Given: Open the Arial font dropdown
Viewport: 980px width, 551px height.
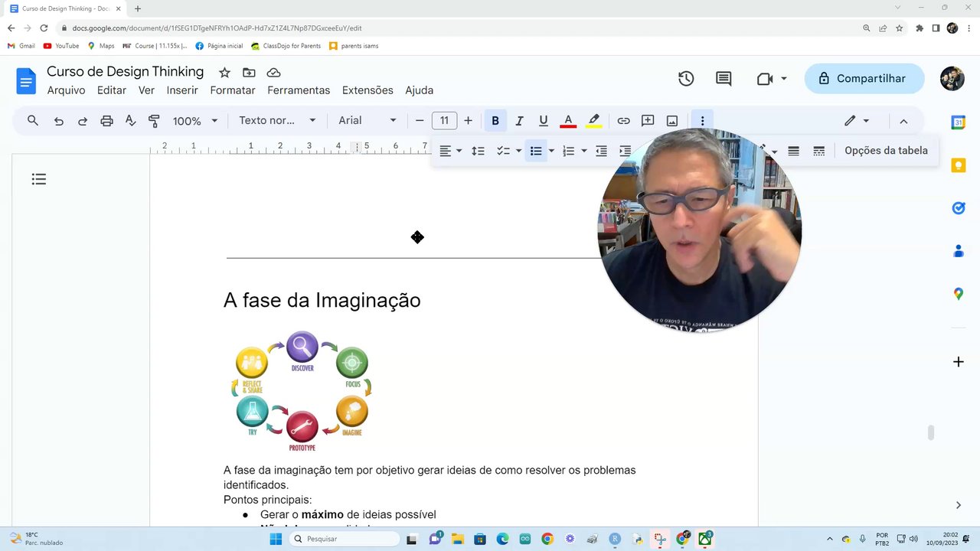Looking at the screenshot, I should click(367, 121).
